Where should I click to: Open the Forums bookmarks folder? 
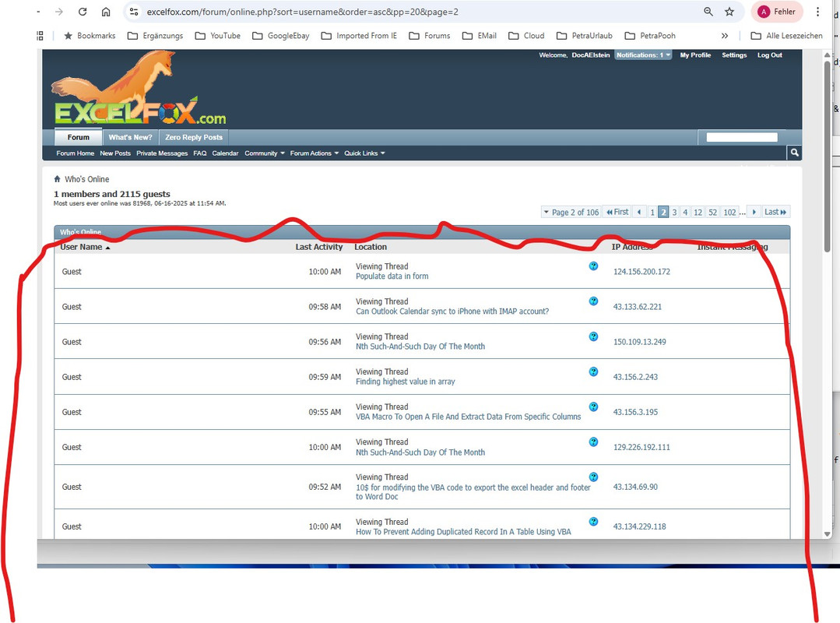[430, 36]
